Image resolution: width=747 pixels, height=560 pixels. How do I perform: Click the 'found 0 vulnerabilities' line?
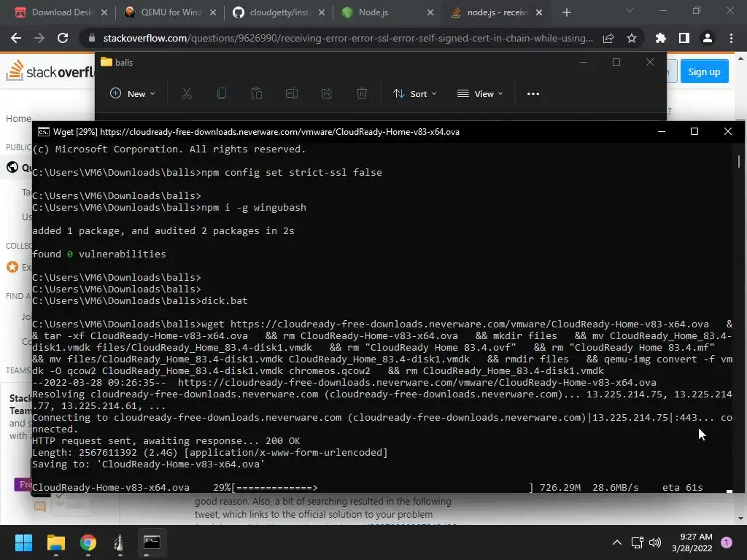pyautogui.click(x=99, y=254)
